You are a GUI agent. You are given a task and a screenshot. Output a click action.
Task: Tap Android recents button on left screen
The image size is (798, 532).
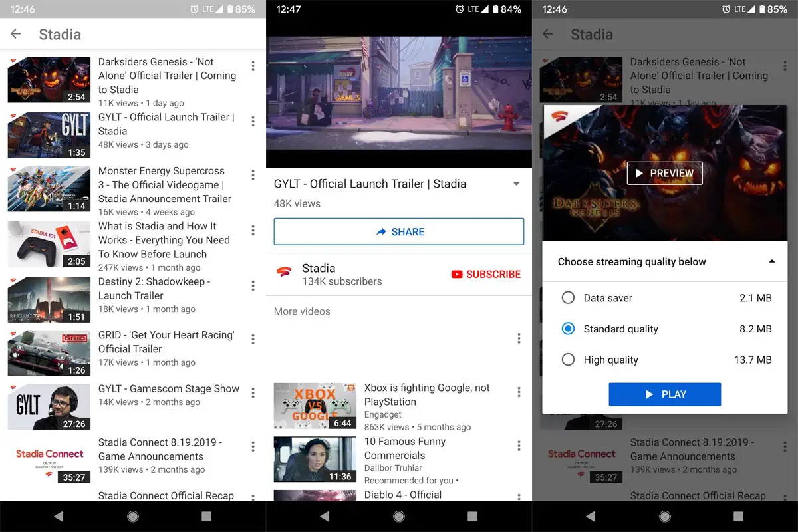[206, 516]
